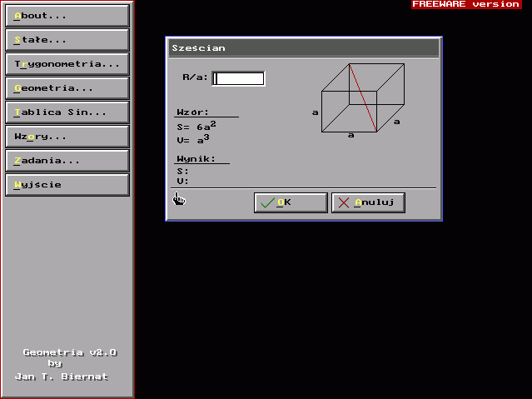Image resolution: width=532 pixels, height=399 pixels.
Task: Open the Zadania... menu
Action: pyautogui.click(x=67, y=161)
